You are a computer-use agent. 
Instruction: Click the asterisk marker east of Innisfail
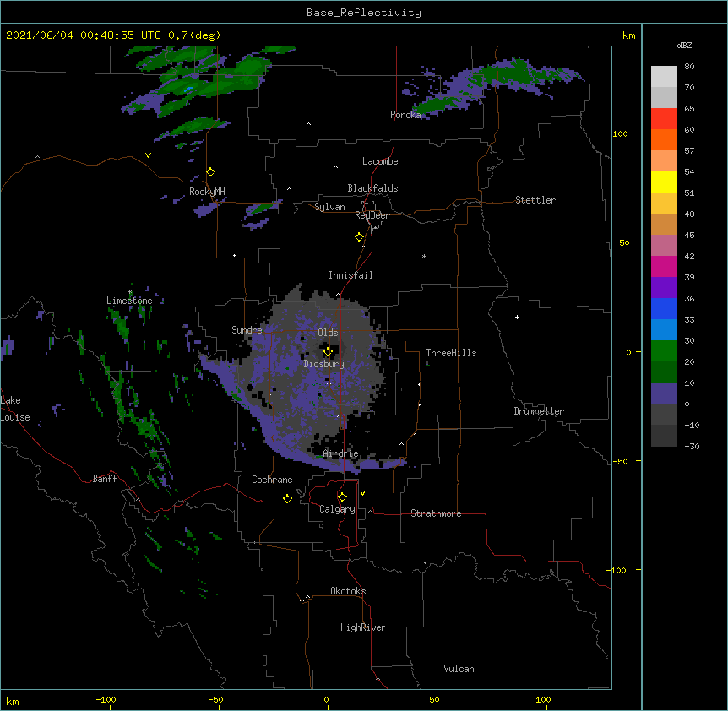click(x=424, y=256)
